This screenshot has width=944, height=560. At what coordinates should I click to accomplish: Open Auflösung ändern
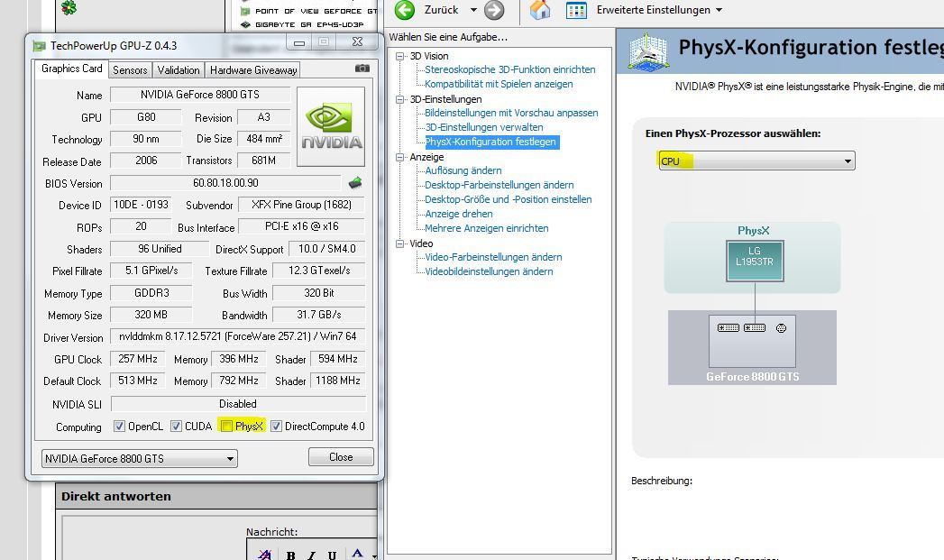(463, 171)
